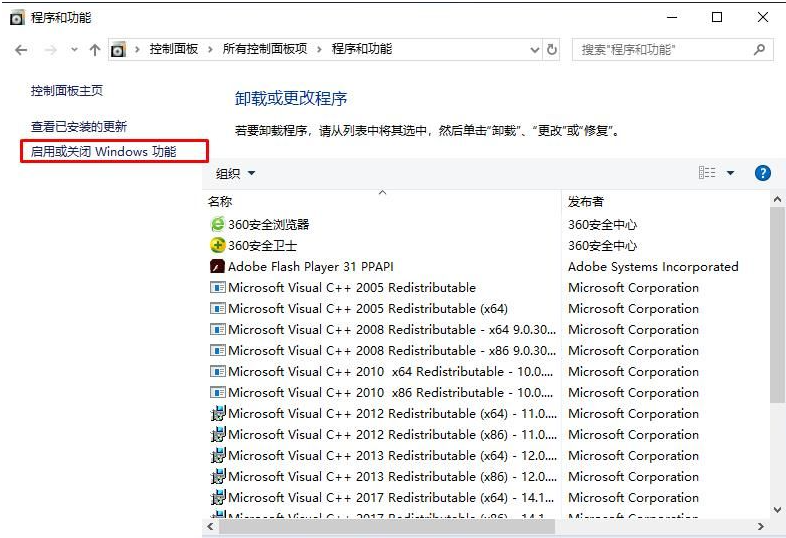Click the refresh icon in address bar

pos(552,49)
